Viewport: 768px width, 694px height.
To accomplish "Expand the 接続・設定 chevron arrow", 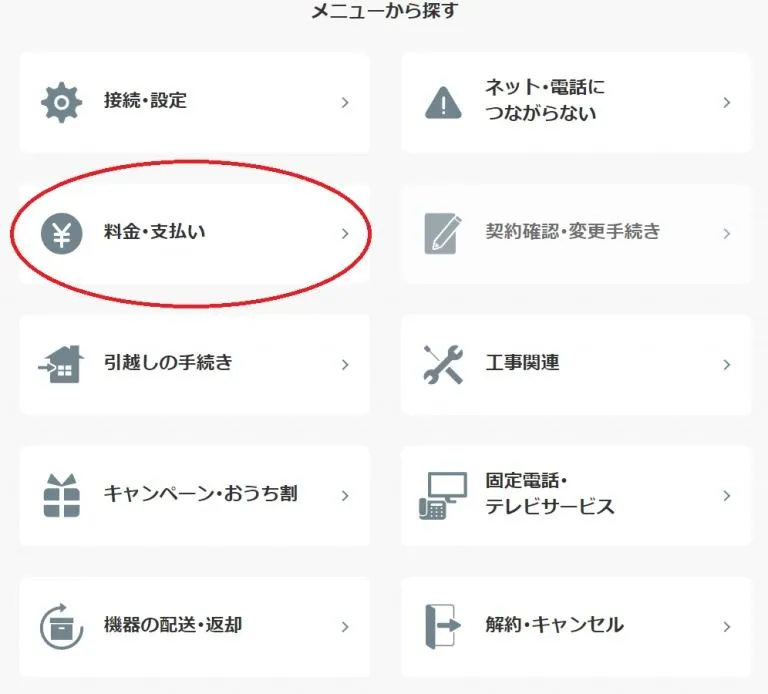I will coord(345,102).
